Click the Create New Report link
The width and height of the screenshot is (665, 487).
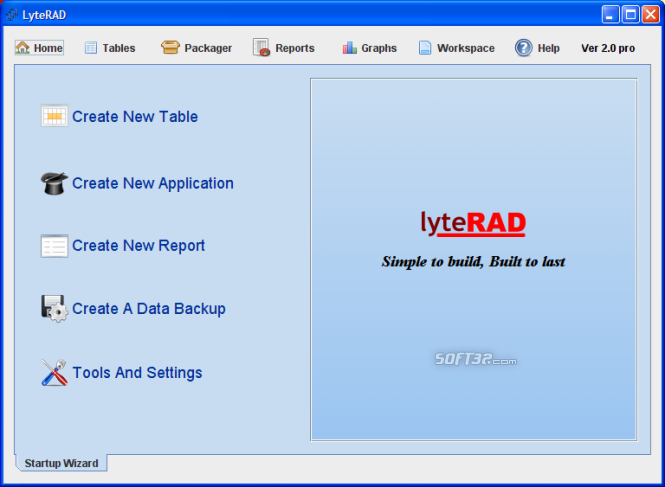(138, 246)
